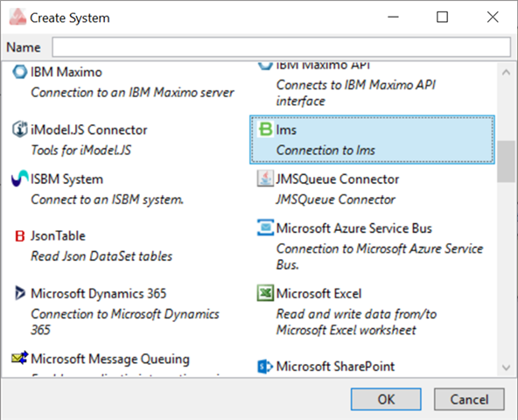Viewport: 518px width, 420px height.
Task: Click the vertical scrollbar thumb
Action: pyautogui.click(x=506, y=161)
